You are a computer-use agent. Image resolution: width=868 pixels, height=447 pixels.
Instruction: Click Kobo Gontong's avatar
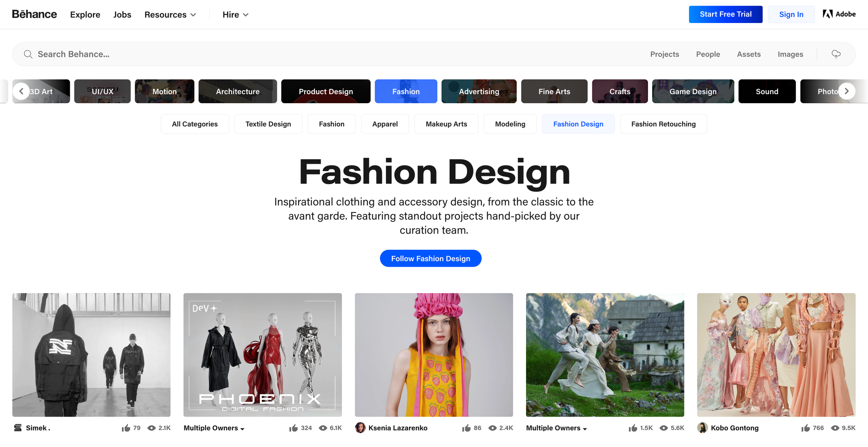tap(702, 427)
